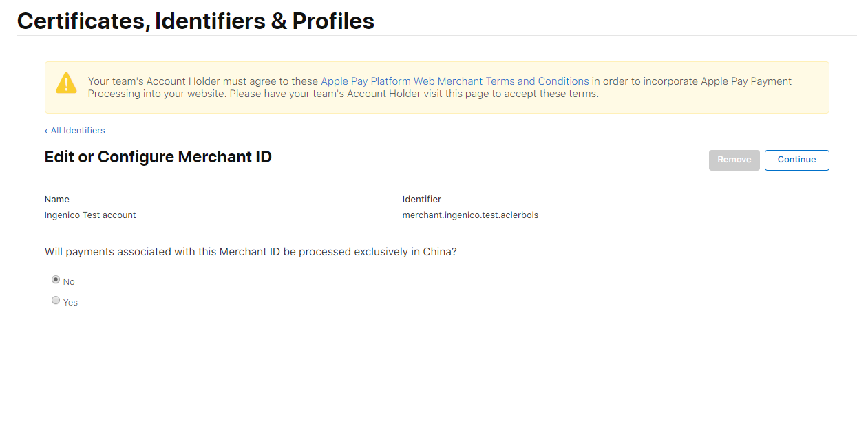Click the merchant.ingenico.test.aclerbois identifier value

coord(470,215)
